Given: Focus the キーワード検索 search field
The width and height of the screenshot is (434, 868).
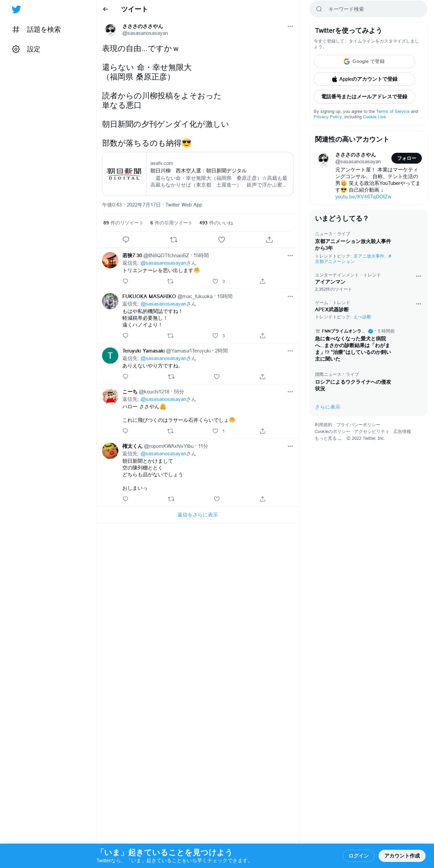Looking at the screenshot, I should pos(368,9).
